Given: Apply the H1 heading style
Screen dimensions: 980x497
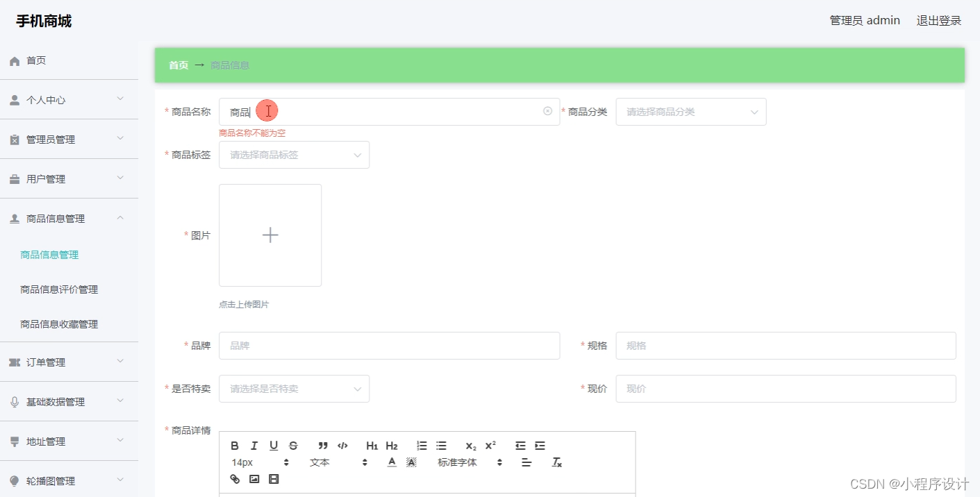Looking at the screenshot, I should tap(372, 446).
